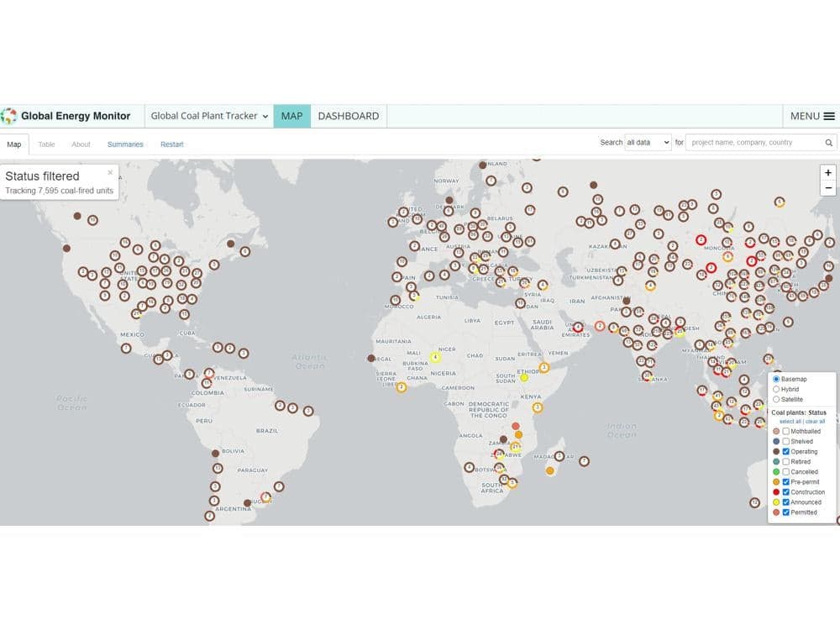The width and height of the screenshot is (840, 630).
Task: Click the orange marker south of Madagascar
Action: (549, 471)
